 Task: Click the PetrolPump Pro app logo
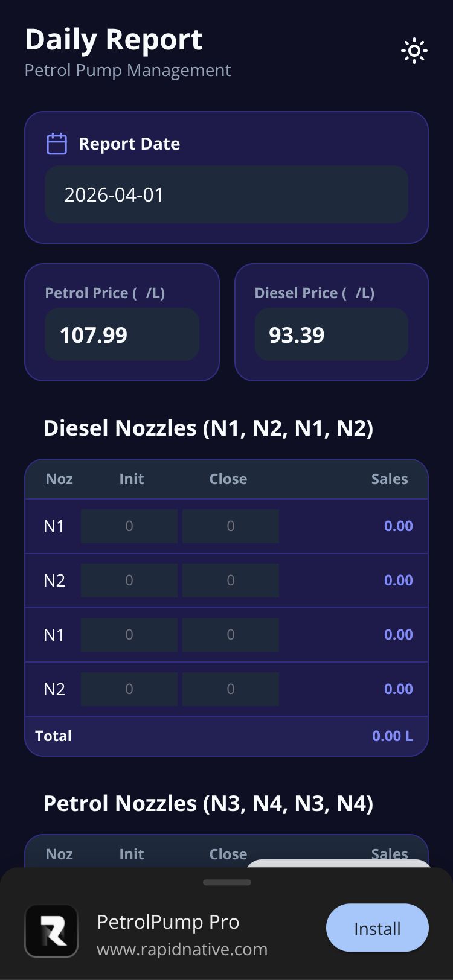(51, 931)
